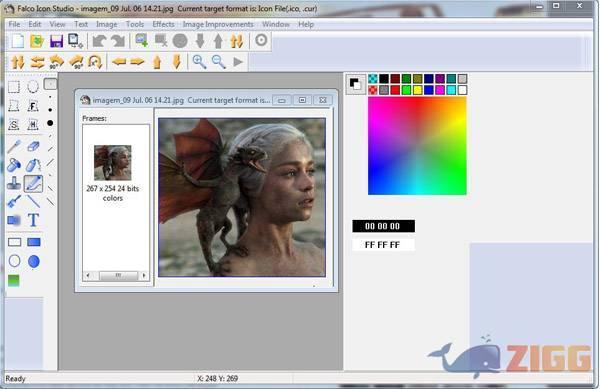Click the gray play arrow in toolbar
The width and height of the screenshot is (600, 389).
point(238,62)
